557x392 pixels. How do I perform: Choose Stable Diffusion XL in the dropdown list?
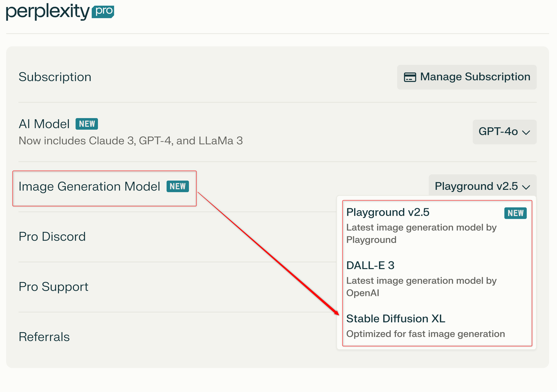click(396, 319)
